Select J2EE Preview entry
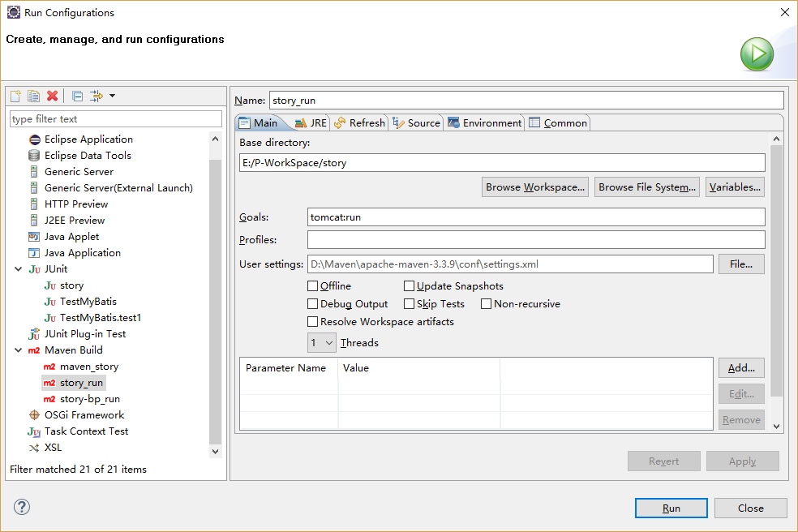 point(75,221)
